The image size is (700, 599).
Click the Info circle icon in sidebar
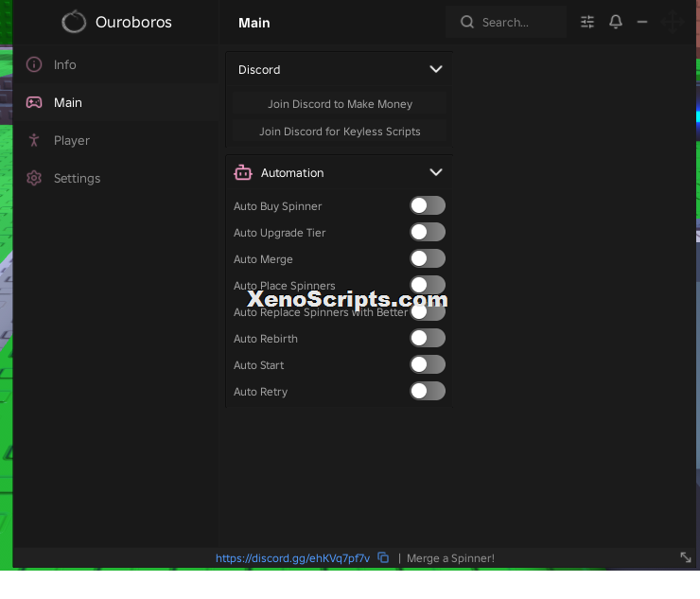[x=34, y=64]
